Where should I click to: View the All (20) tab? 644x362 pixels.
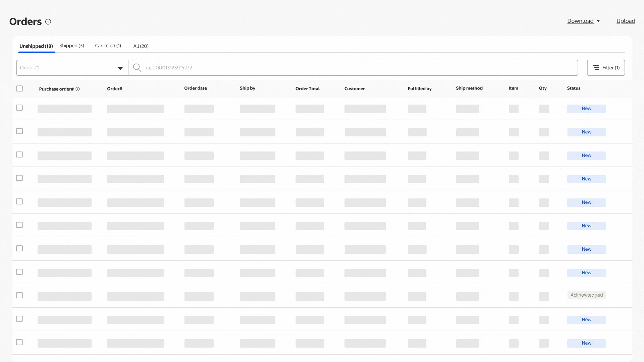(x=141, y=46)
